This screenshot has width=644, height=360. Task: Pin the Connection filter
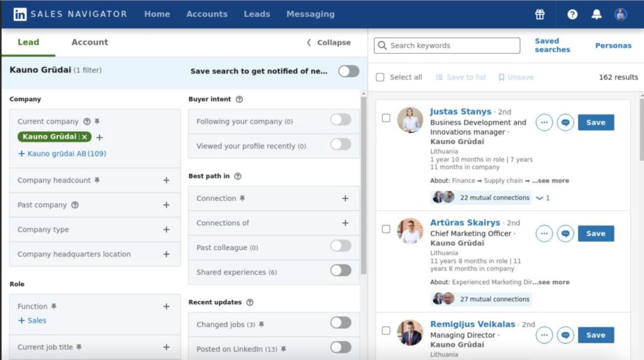(242, 199)
